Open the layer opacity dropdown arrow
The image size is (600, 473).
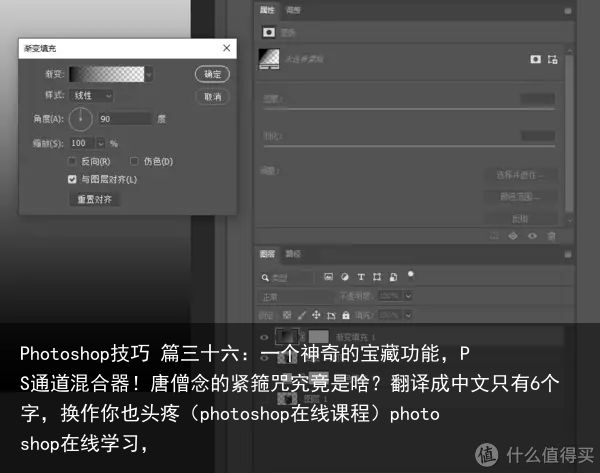click(x=408, y=296)
